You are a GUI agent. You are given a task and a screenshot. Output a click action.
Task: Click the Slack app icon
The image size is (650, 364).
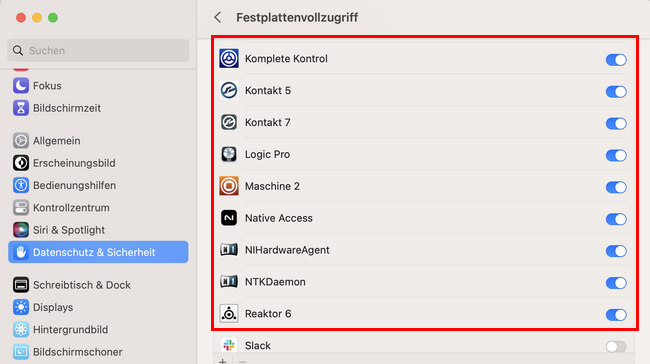coord(229,345)
